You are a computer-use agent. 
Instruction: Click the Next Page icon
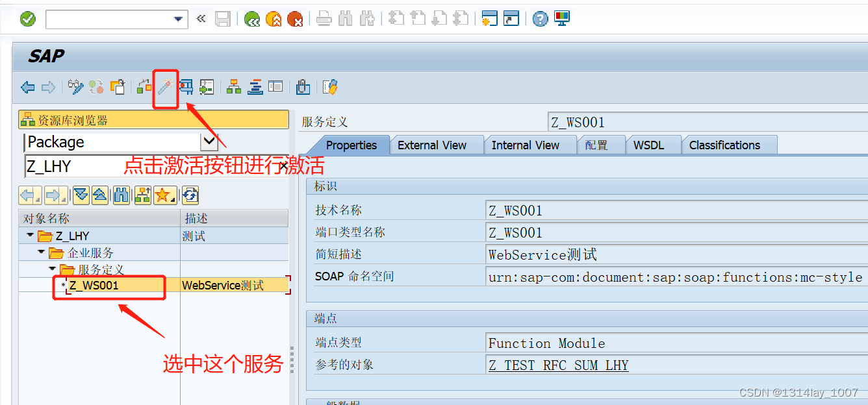(439, 19)
